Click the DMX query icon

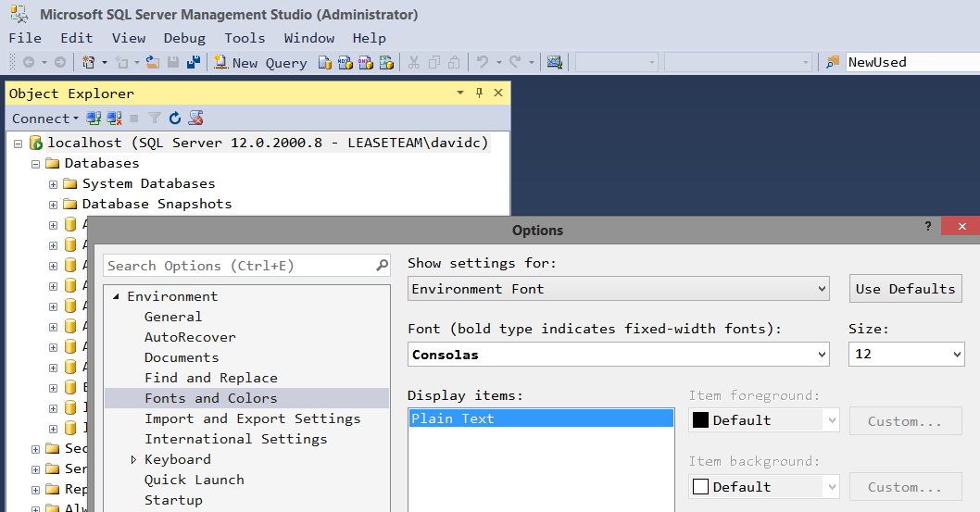click(x=366, y=62)
